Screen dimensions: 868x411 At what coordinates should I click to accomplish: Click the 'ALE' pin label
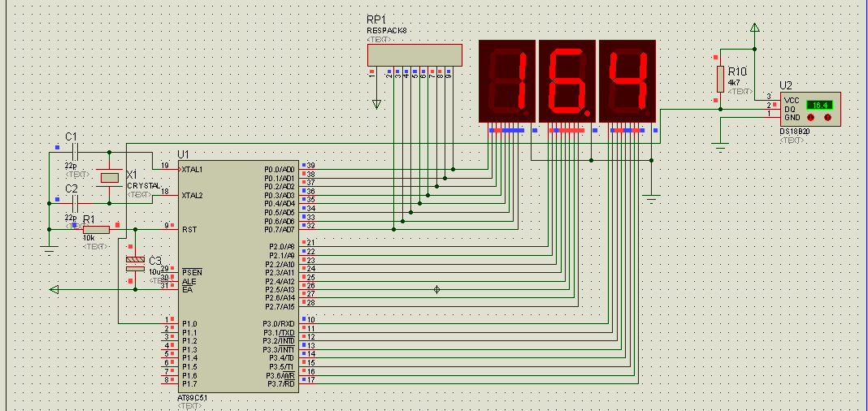(189, 281)
